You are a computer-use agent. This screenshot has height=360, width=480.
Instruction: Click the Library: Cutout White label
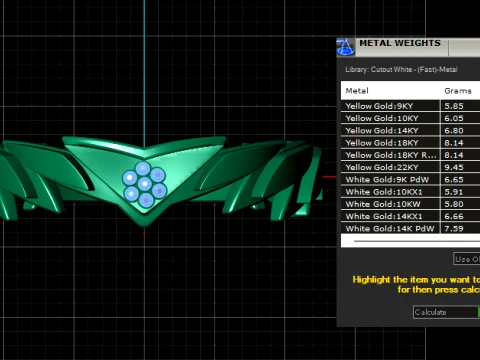coord(401,70)
